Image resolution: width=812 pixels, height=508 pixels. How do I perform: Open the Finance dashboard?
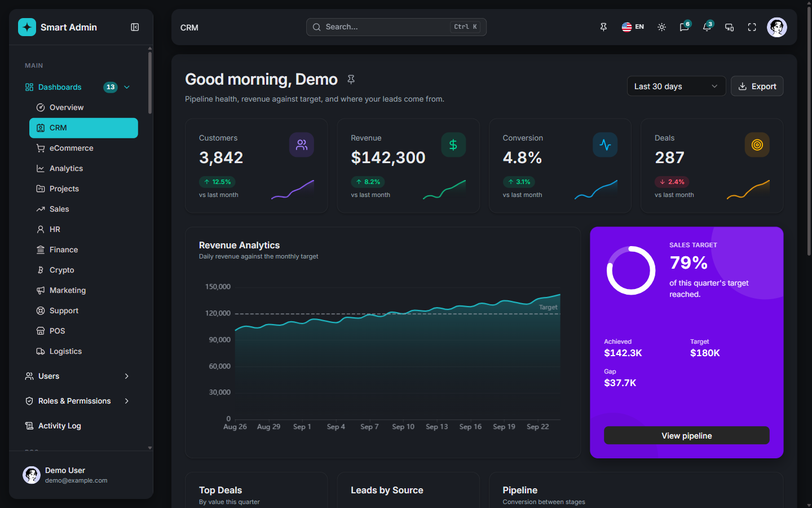coord(83,249)
